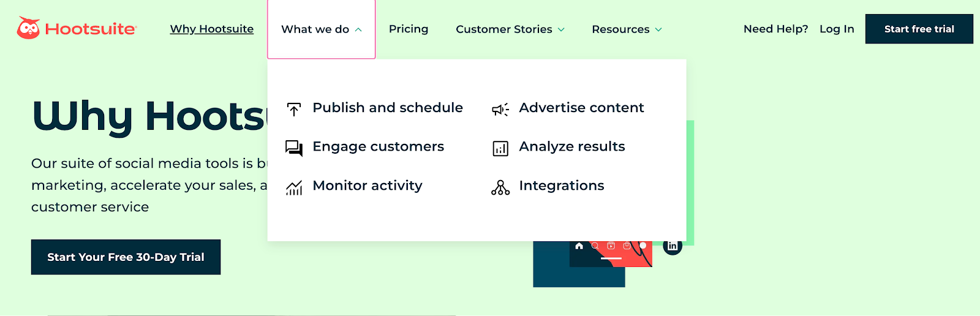The width and height of the screenshot is (980, 316).
Task: Select Publish and schedule menu entry
Action: tap(388, 108)
